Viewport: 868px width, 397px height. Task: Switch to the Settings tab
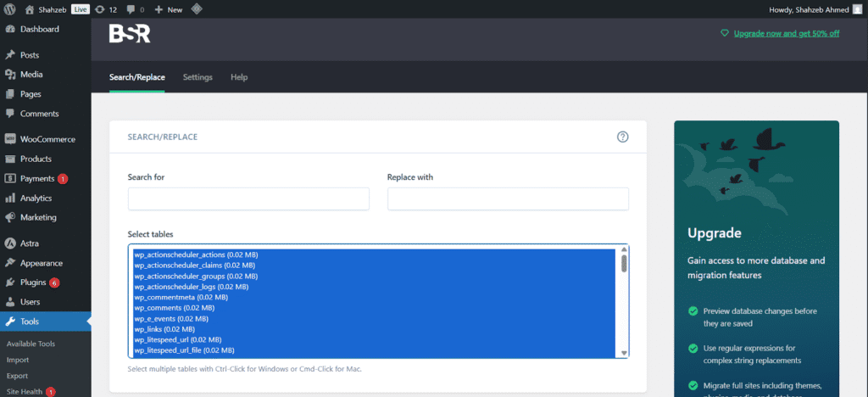click(198, 77)
